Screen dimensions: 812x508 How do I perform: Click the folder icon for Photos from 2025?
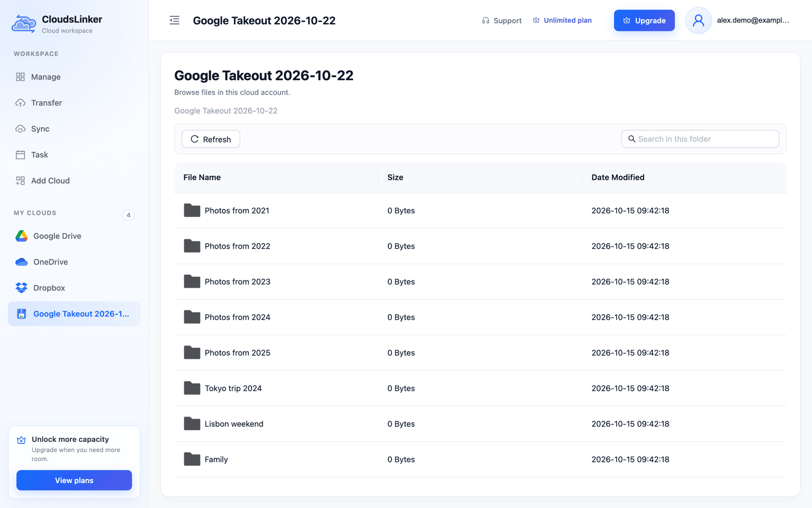point(192,353)
